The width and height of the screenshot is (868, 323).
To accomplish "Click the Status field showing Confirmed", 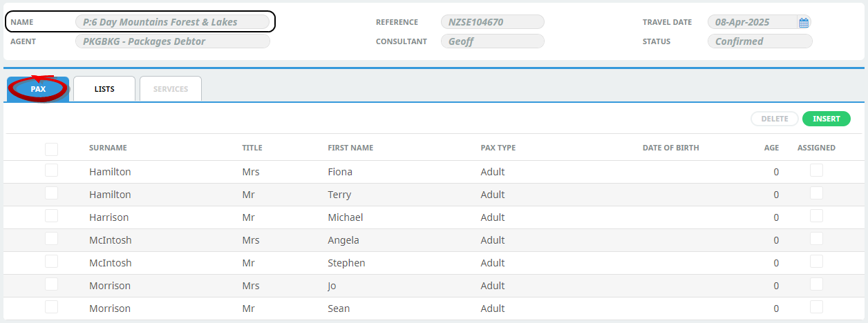I will click(759, 41).
